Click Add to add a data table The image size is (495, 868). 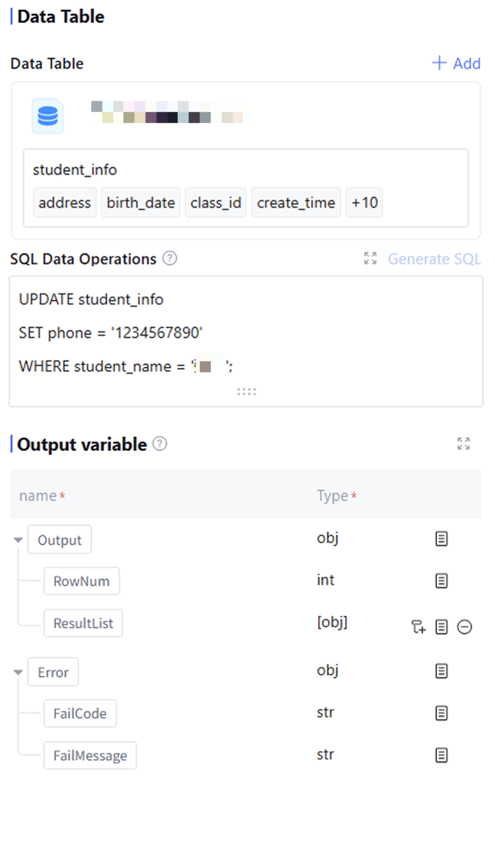(x=456, y=63)
